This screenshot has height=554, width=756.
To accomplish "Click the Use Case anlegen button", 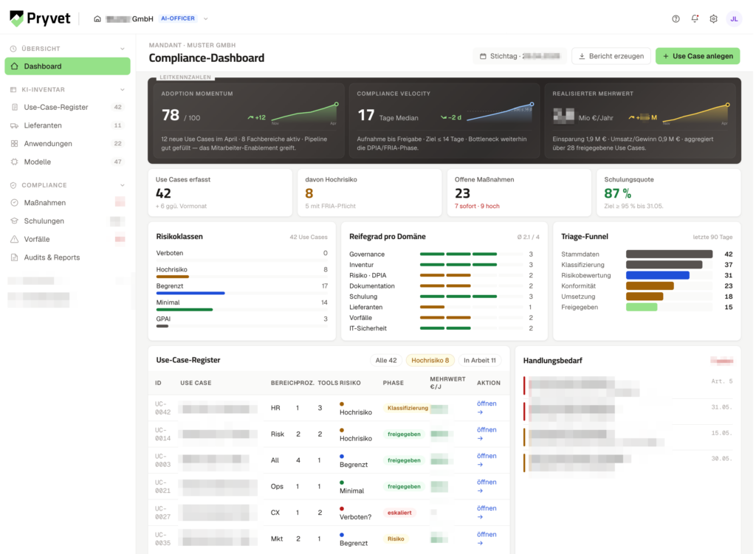I will tap(698, 56).
